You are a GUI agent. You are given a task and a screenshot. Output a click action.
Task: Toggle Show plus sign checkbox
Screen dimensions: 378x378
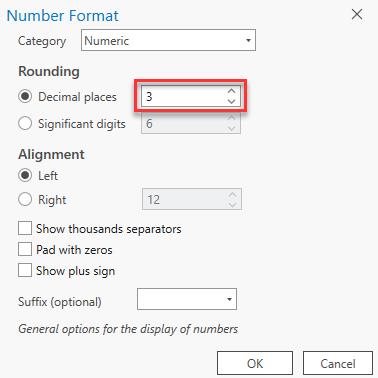click(25, 270)
